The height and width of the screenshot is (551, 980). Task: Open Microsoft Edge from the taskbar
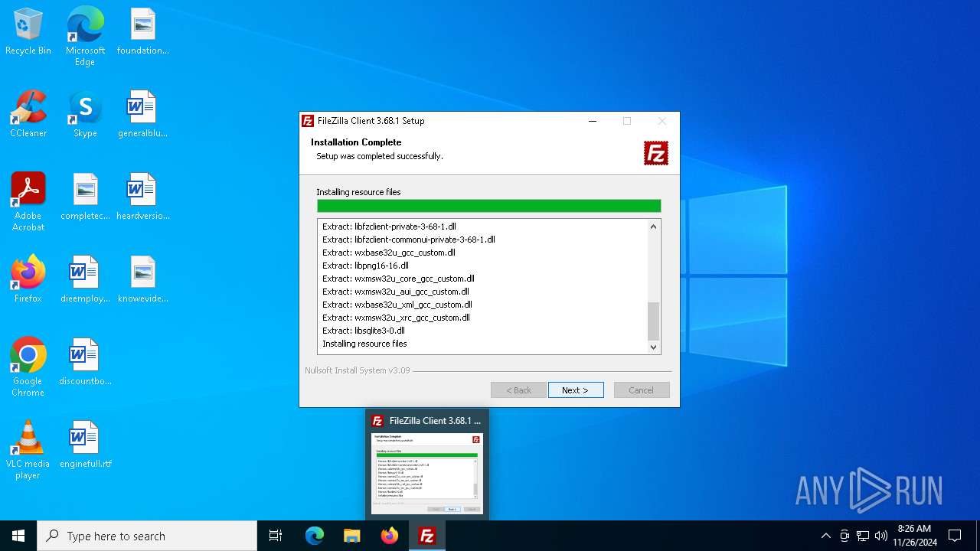315,536
